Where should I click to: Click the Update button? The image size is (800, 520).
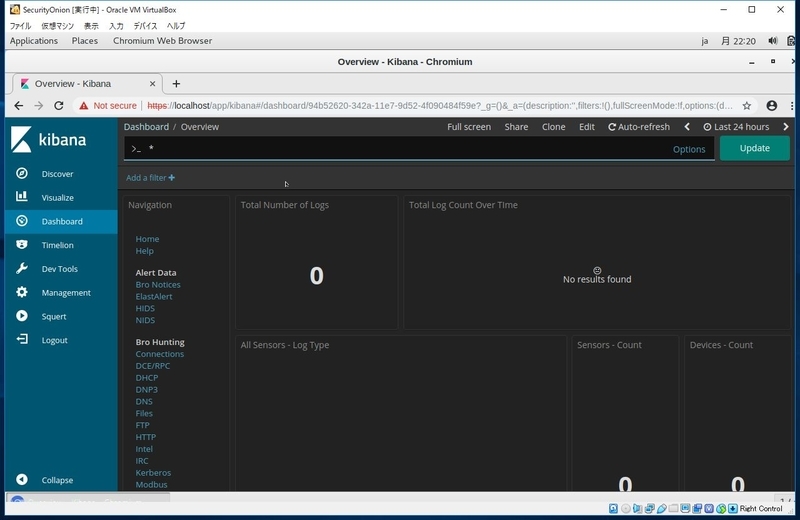(x=755, y=148)
